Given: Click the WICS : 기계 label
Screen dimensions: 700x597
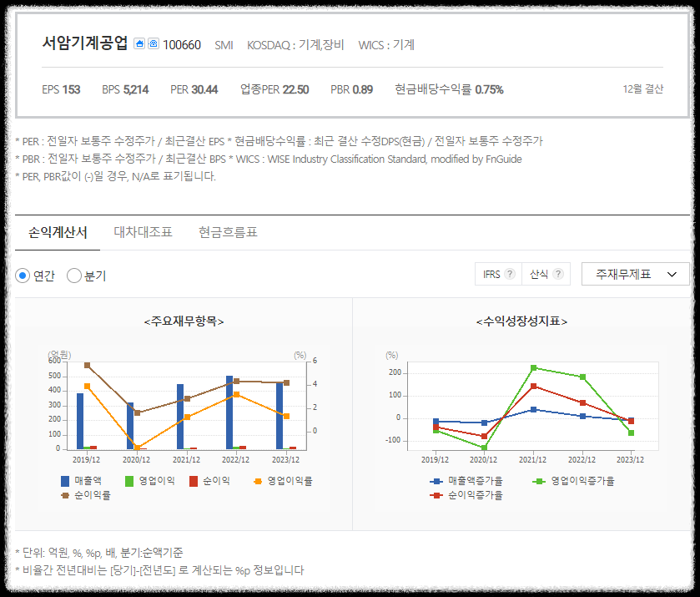Looking at the screenshot, I should tap(386, 45).
